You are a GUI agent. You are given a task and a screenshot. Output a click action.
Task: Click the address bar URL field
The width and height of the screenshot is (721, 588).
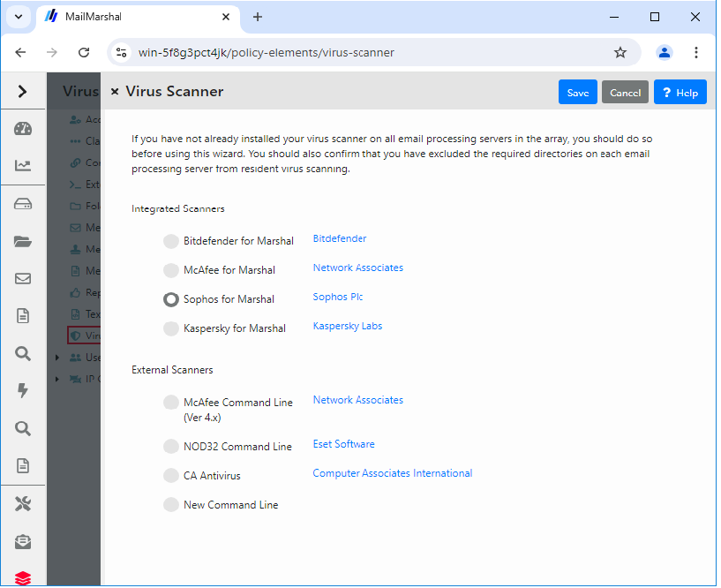pyautogui.click(x=374, y=52)
